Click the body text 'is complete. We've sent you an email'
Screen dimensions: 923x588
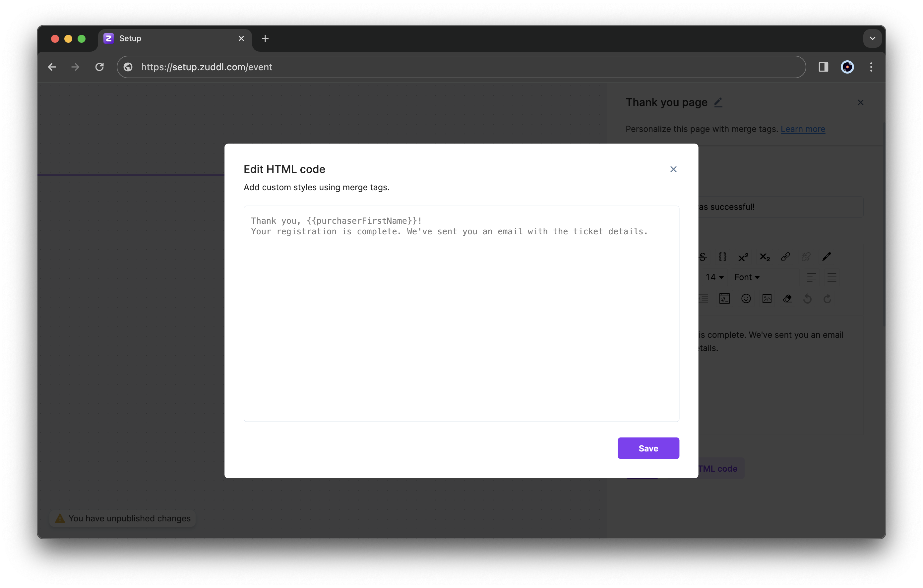(771, 335)
